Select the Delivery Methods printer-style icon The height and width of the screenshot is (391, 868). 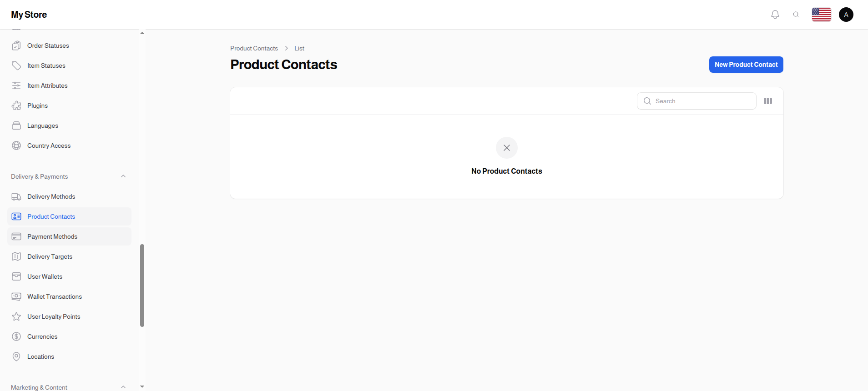click(16, 196)
